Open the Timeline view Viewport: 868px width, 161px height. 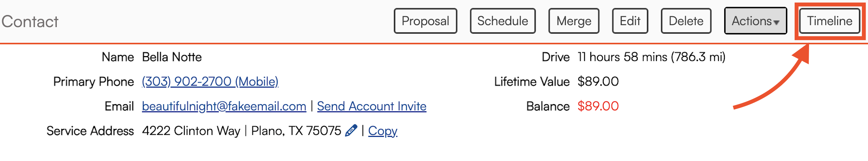coord(829,21)
